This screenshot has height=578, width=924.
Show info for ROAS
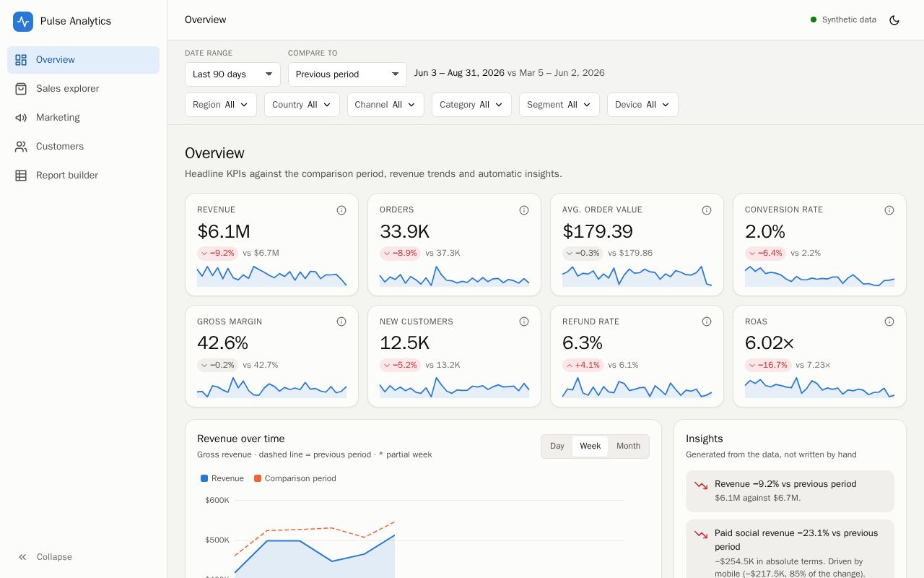pos(889,322)
